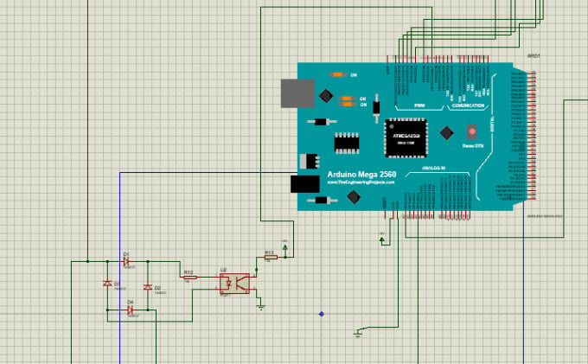588x364 pixels.
Task: Click the ANALOG IN label on the board
Action: 433,169
